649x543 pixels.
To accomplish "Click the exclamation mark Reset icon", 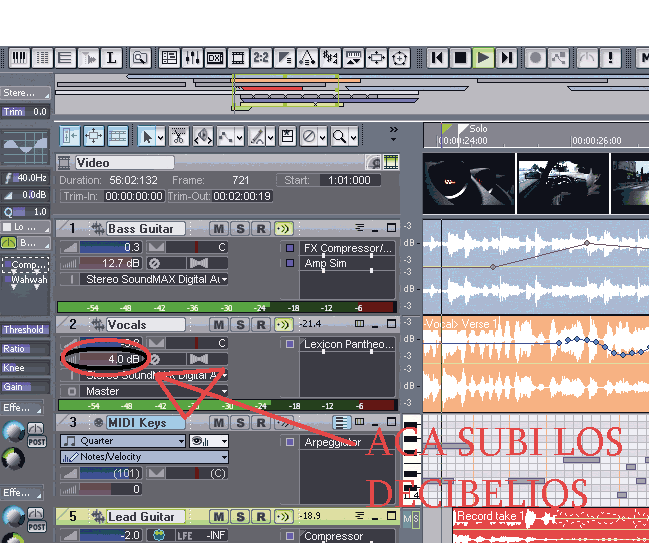I will [611, 58].
